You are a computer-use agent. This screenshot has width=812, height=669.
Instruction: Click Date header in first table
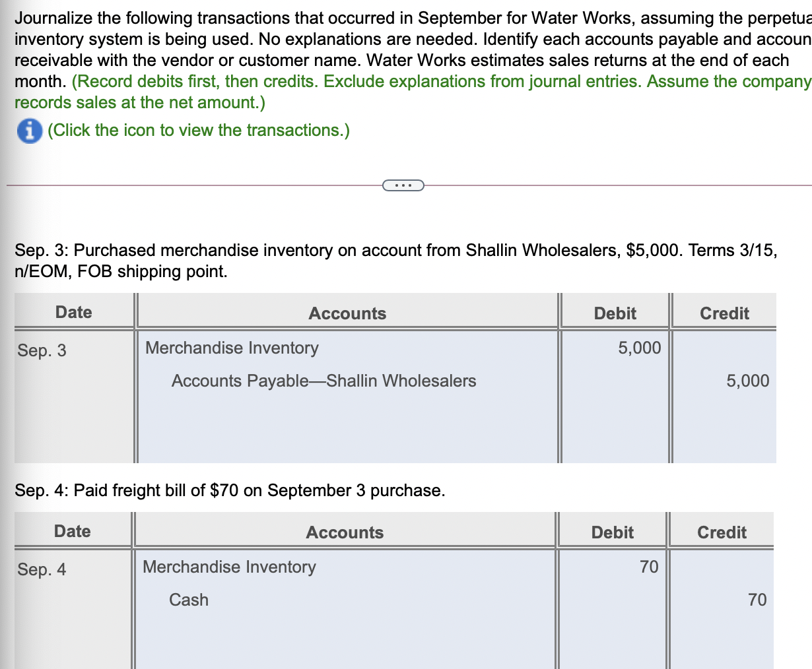[74, 312]
